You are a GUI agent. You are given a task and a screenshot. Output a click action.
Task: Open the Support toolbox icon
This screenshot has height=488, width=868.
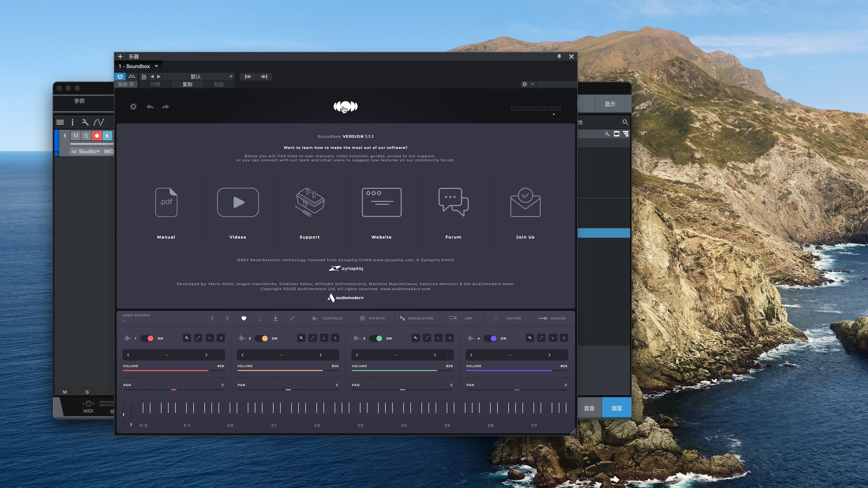point(310,202)
